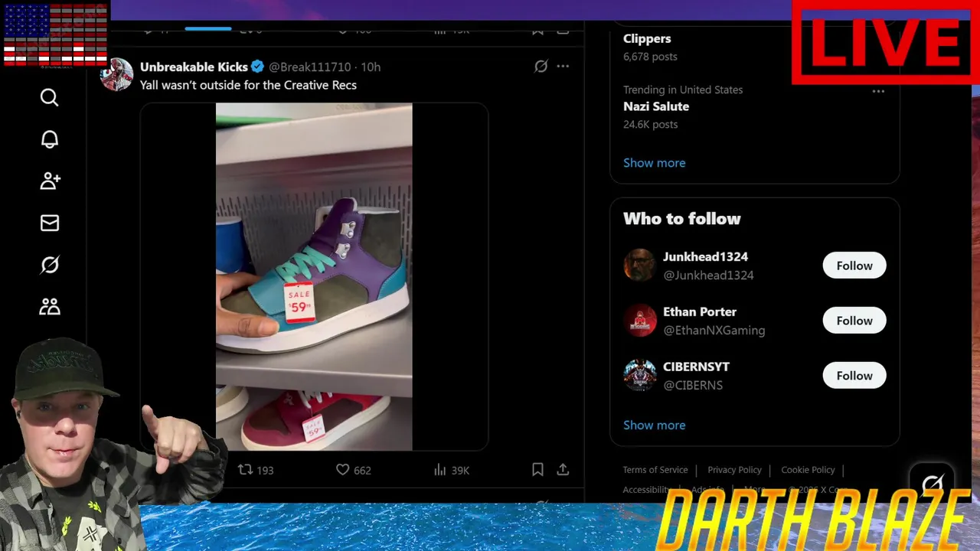This screenshot has width=980, height=551.
Task: Open Terms of Service link
Action: (x=655, y=470)
